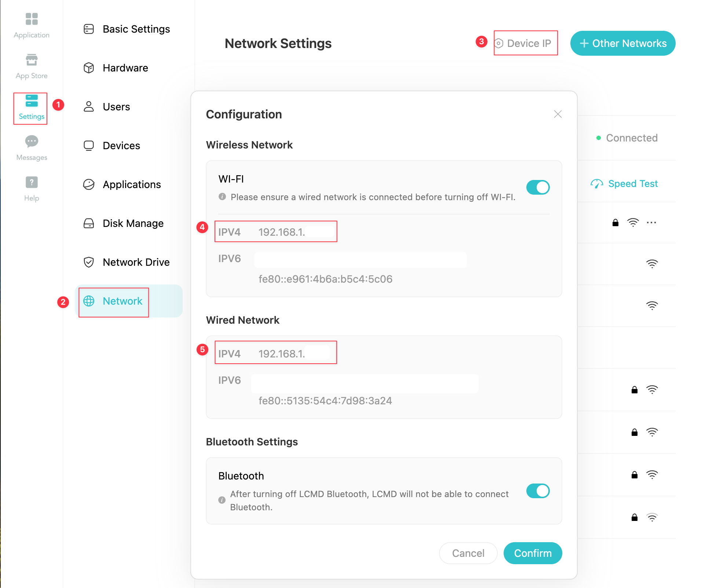Open the Messages chat bubble icon
The image size is (705, 588).
coord(32,141)
